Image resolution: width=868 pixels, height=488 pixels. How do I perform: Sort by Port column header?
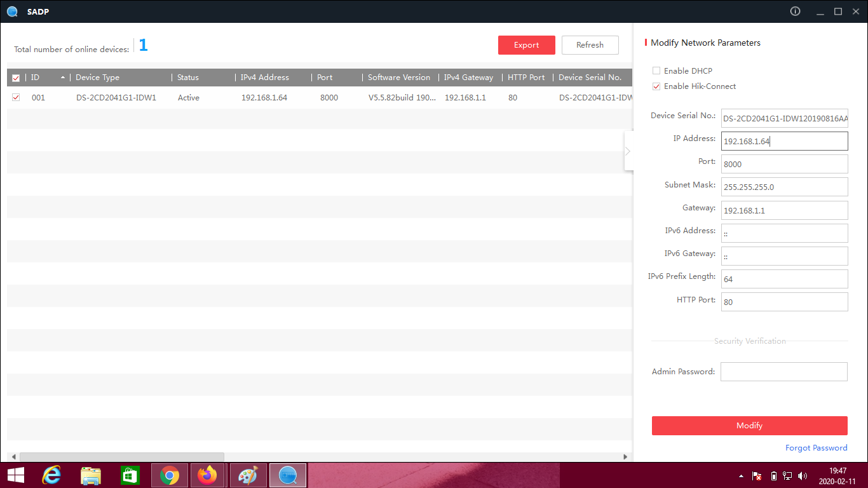pos(337,78)
